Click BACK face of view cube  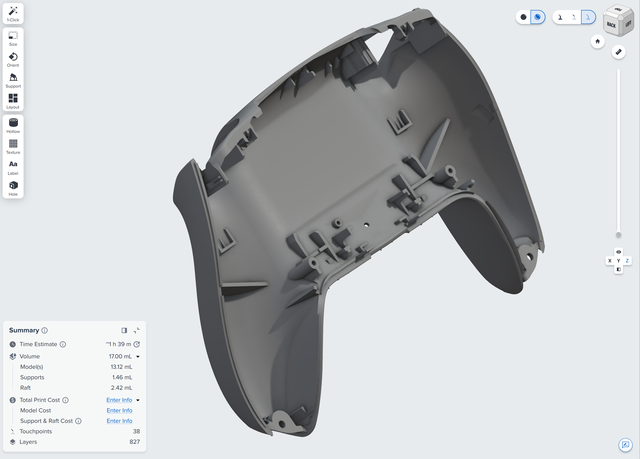pyautogui.click(x=611, y=25)
